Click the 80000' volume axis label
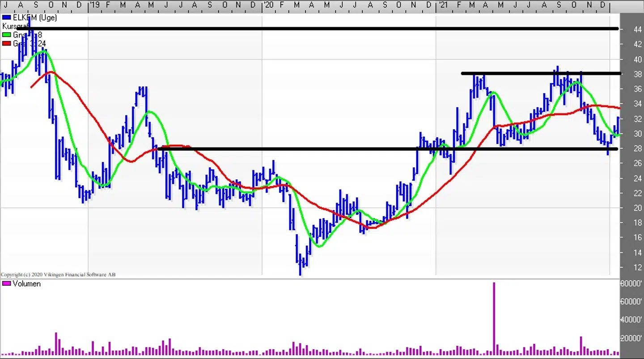Image resolution: width=644 pixels, height=359 pixels. 631,283
